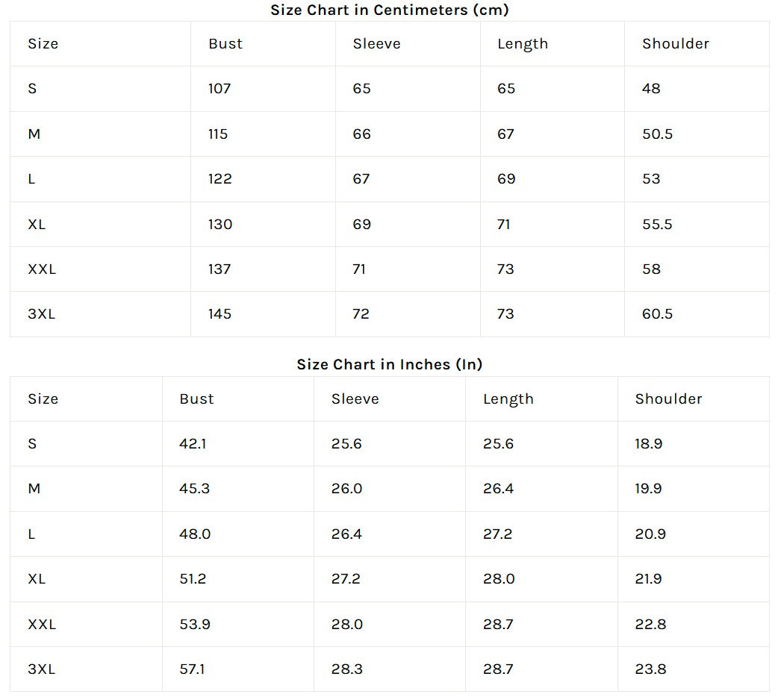Select the Bust header in centimeters table
Viewport: 778px width, 700px height.
click(x=225, y=44)
